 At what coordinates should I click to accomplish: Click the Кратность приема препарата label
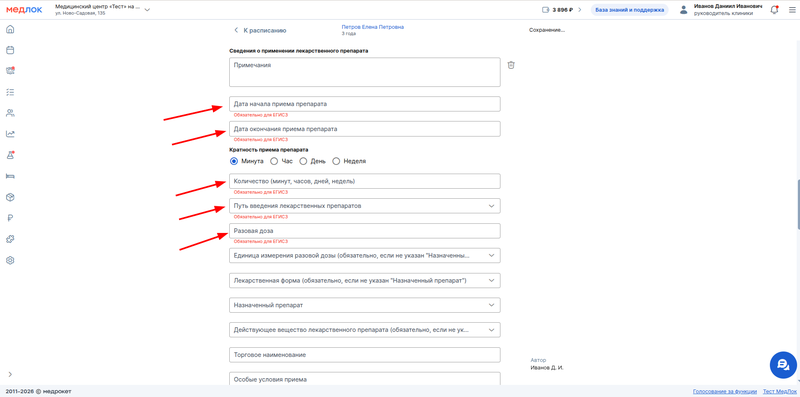pos(268,150)
